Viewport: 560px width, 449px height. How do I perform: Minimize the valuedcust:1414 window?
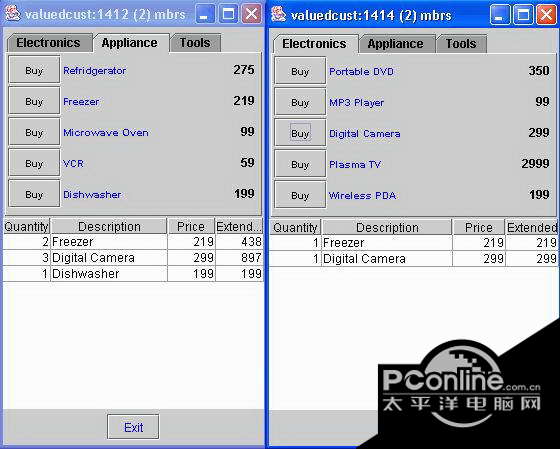click(499, 15)
